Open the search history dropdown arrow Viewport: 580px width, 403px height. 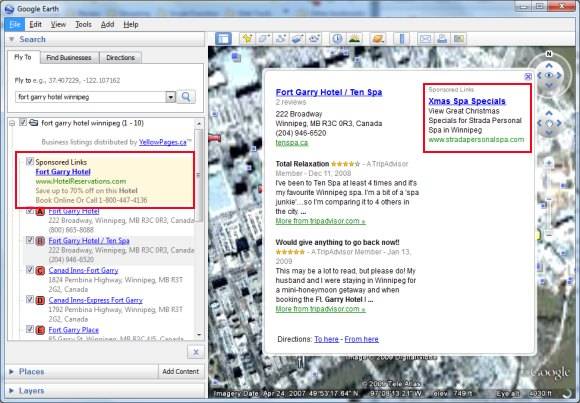(x=170, y=97)
